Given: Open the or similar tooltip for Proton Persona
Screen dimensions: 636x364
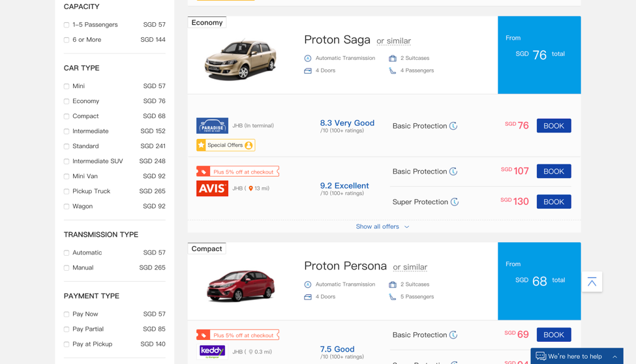Looking at the screenshot, I should 410,267.
